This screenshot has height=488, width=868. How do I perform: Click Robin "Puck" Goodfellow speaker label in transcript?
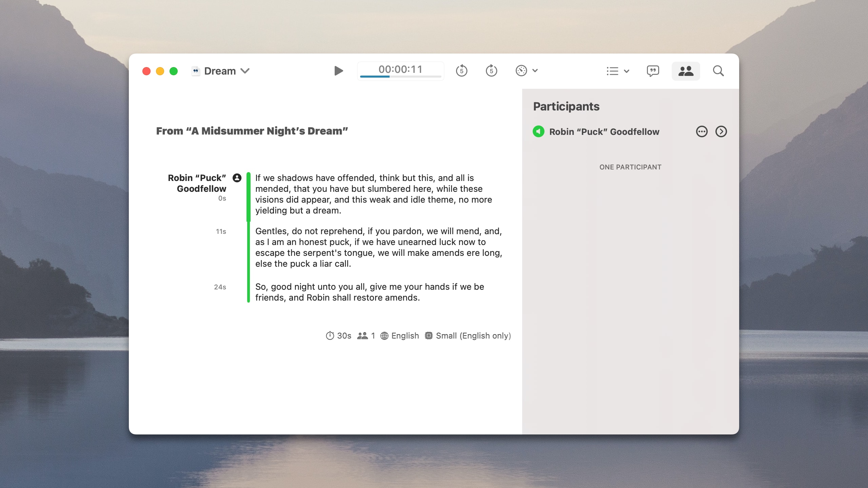[x=197, y=183]
